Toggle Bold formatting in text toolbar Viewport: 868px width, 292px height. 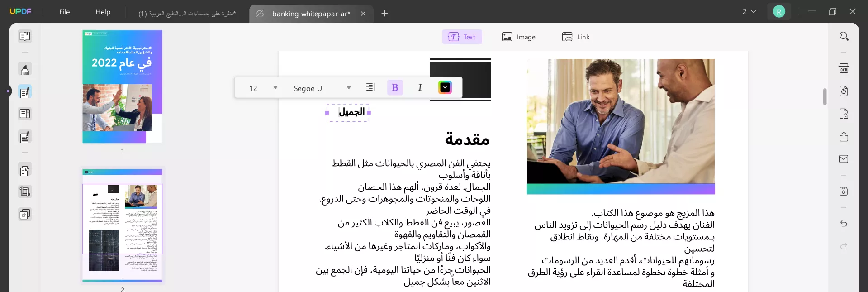(x=395, y=87)
